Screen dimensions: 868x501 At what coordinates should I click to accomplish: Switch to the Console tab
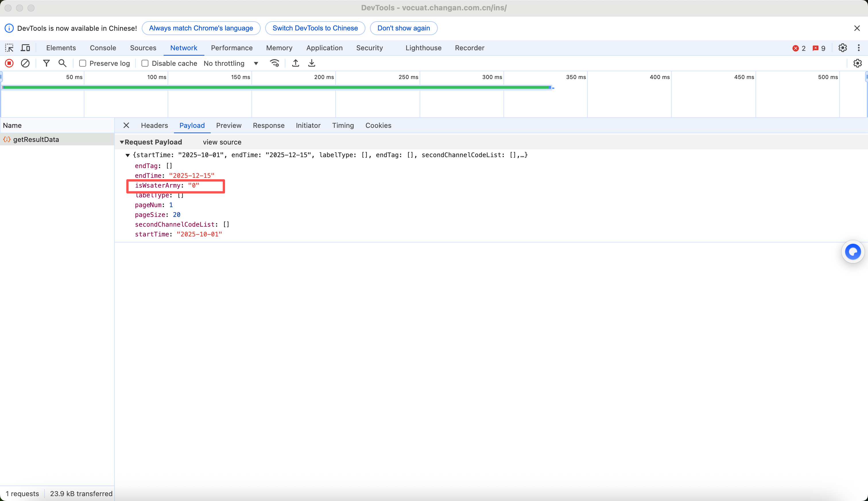[x=103, y=48]
